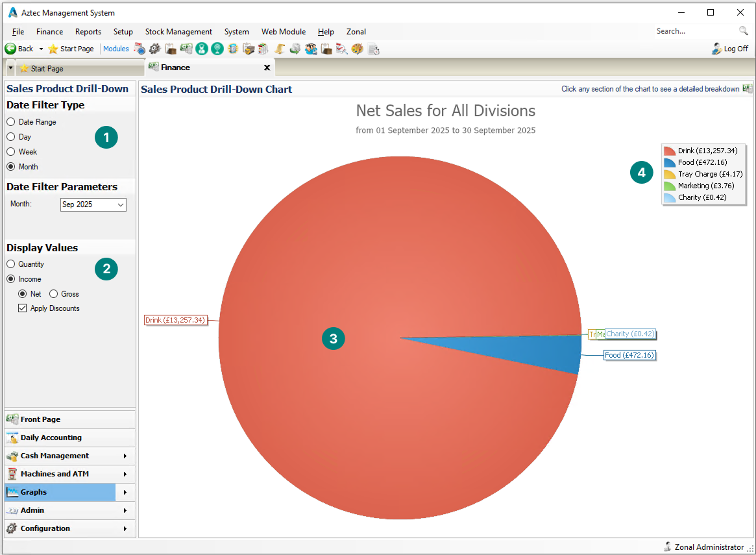756x555 pixels.
Task: Click the group of people toolbar icon
Action: (311, 49)
